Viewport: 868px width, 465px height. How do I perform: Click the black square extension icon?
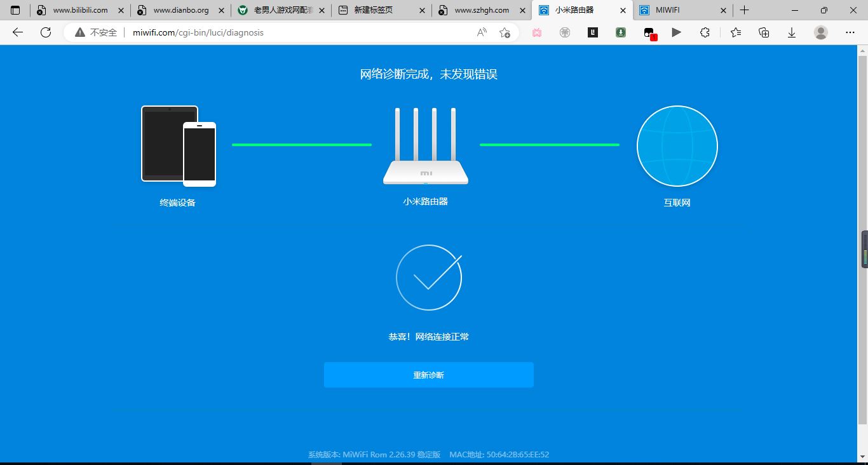point(593,32)
